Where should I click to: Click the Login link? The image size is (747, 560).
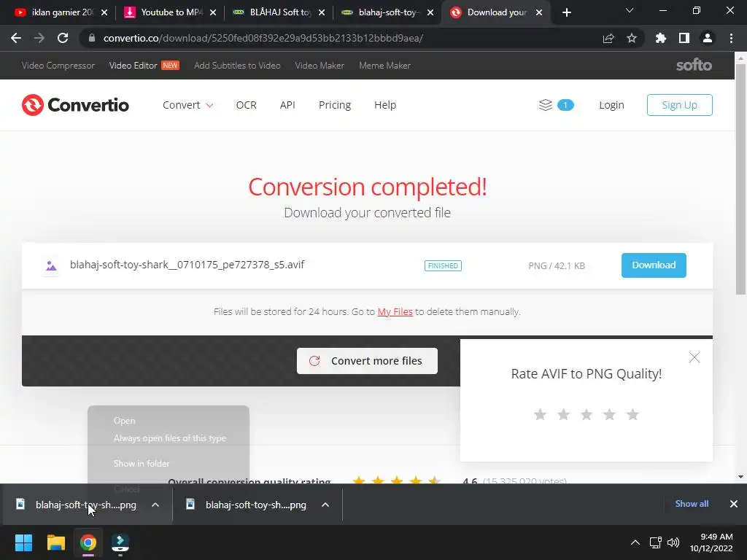point(611,105)
